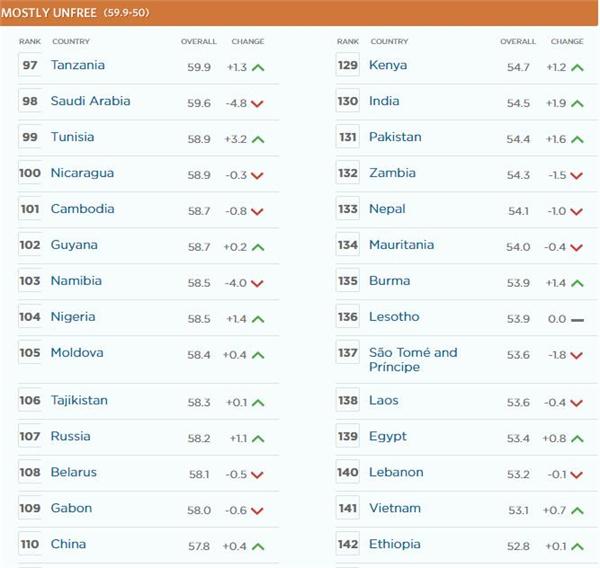Click the left OVERALL column header
This screenshot has width=600, height=568.
(199, 41)
